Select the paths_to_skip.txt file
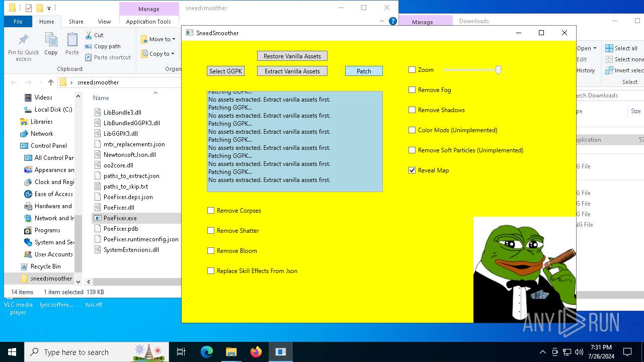Viewport: 644px width, 362px height. point(121,186)
